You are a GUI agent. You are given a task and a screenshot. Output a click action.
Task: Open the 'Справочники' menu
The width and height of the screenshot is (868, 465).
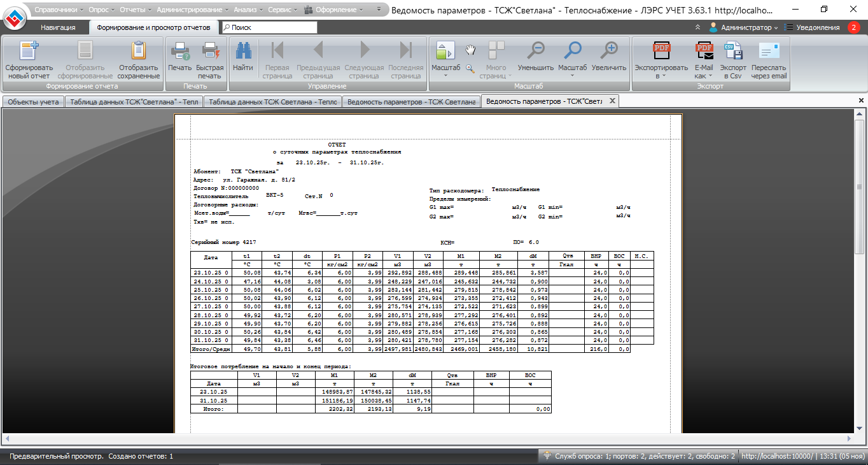(x=59, y=10)
